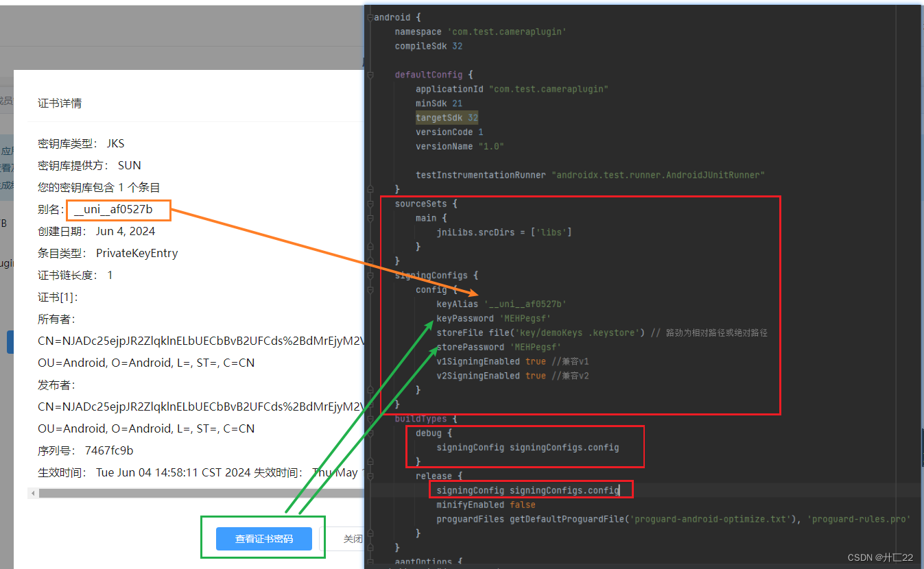Collapse the sourceSets block fold icon
924x569 pixels.
370,203
